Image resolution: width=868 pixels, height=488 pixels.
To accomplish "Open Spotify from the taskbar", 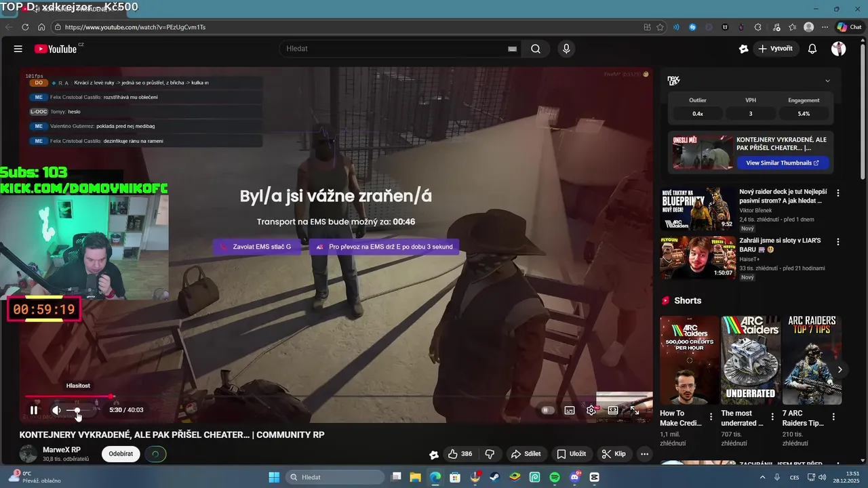I will click(555, 477).
